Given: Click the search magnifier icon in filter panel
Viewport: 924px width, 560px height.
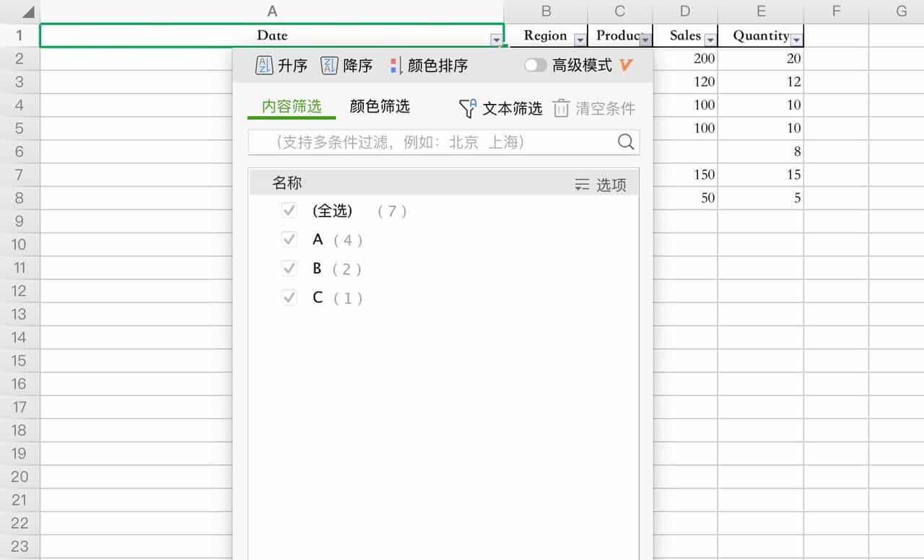Looking at the screenshot, I should [624, 142].
